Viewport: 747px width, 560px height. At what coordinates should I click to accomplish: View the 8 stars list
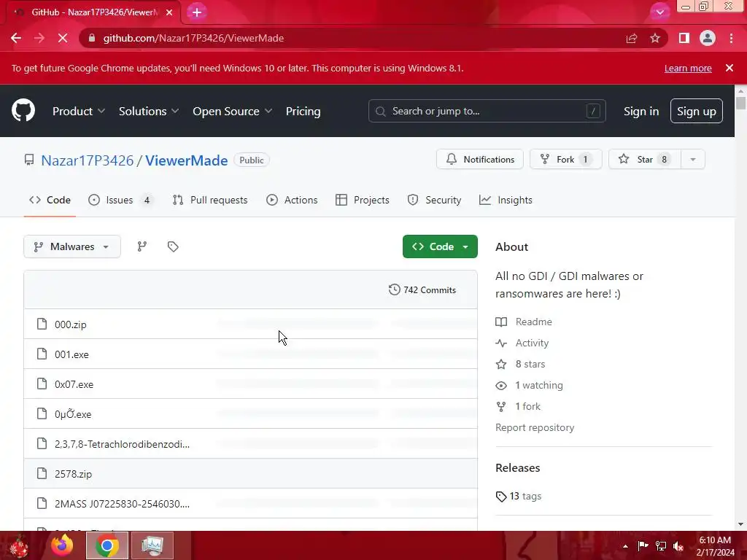520,365
